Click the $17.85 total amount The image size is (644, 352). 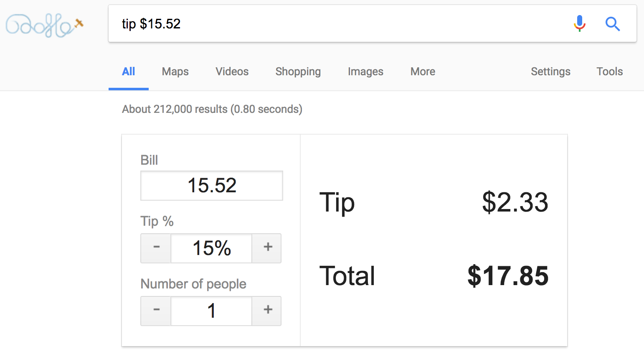click(508, 276)
